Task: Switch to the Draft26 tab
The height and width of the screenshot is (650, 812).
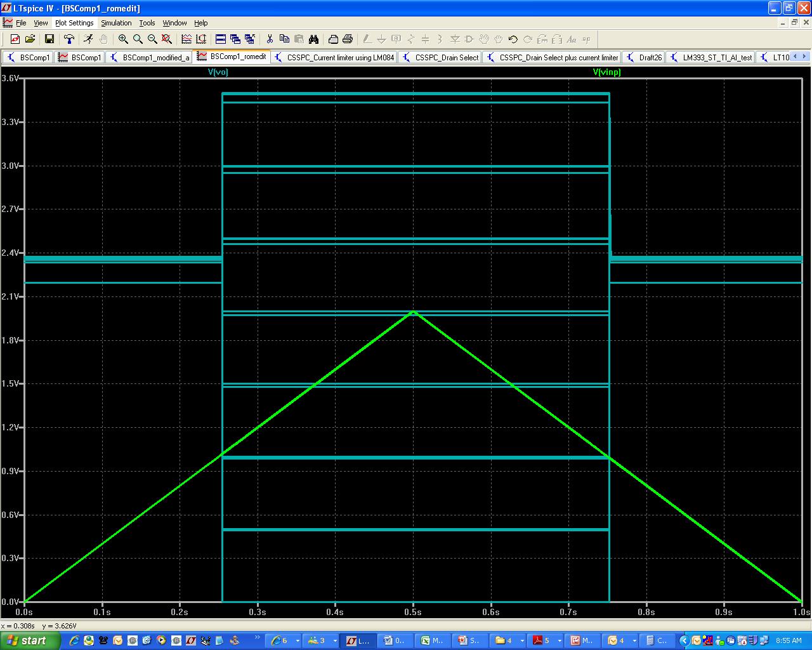Action: pos(644,57)
